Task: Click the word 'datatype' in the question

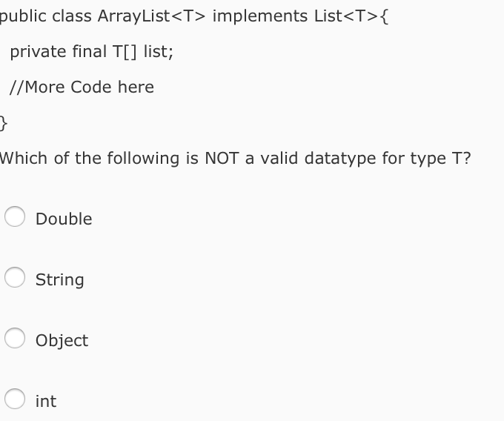Action: coord(339,159)
